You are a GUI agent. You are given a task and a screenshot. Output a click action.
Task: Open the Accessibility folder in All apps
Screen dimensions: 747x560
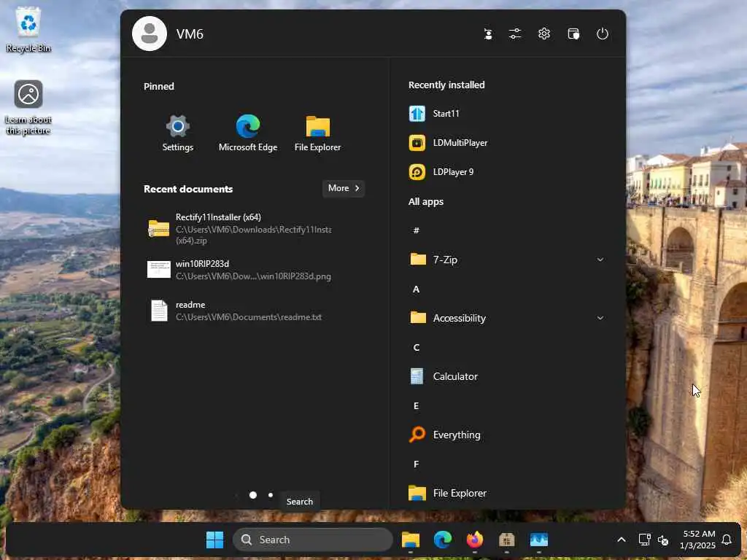point(508,318)
